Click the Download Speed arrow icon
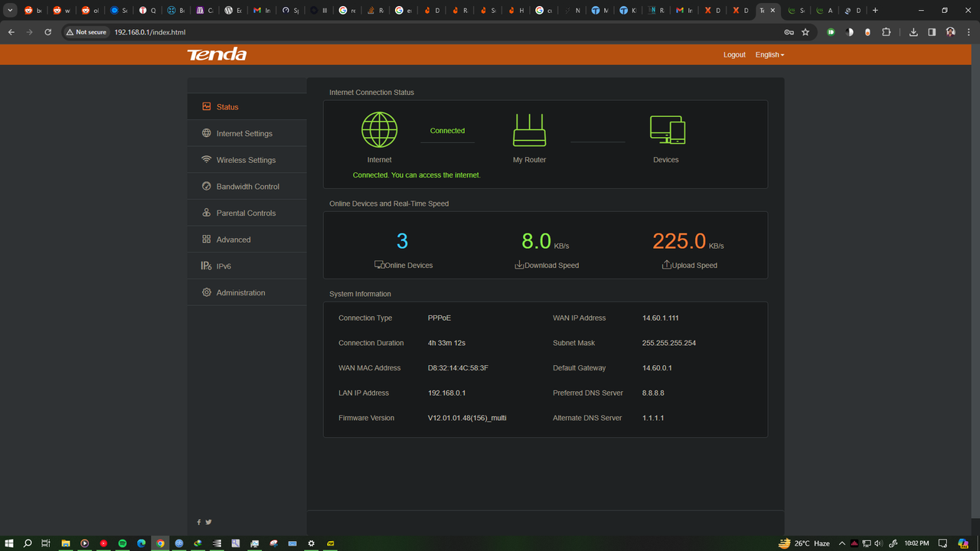This screenshot has width=980, height=551. point(519,265)
